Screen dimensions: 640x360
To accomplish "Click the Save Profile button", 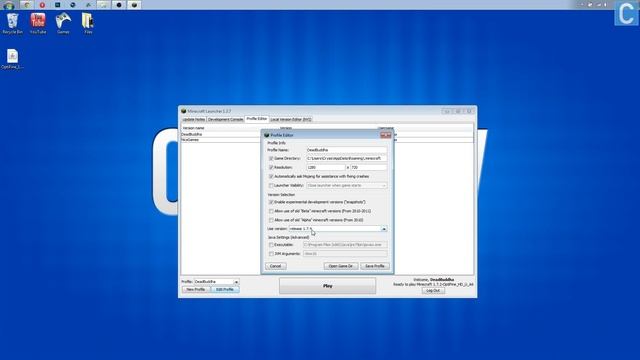I will click(x=375, y=266).
